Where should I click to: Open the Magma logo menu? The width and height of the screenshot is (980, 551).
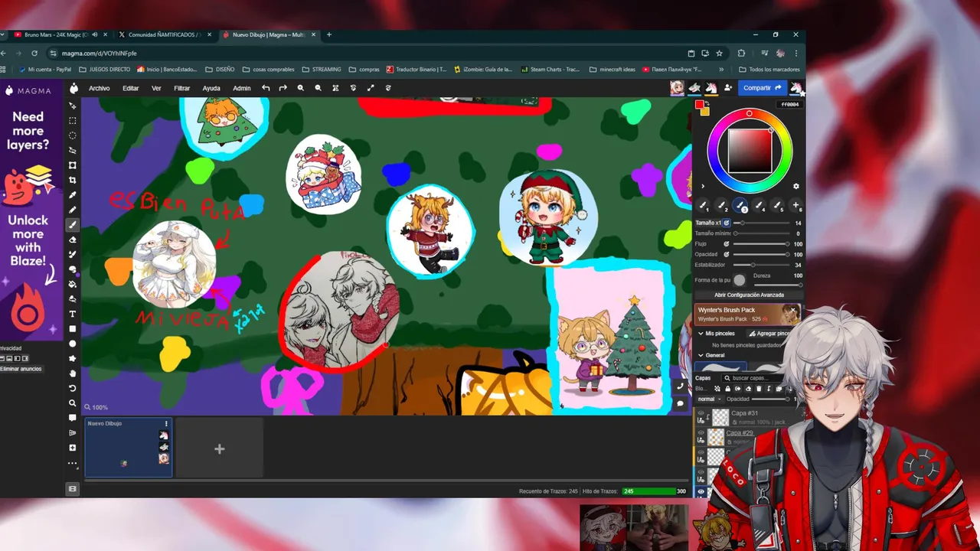click(74, 88)
